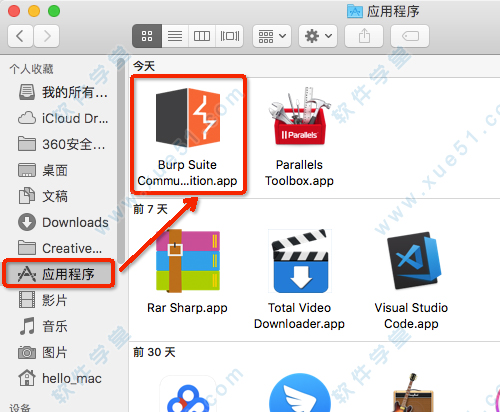Screen dimensions: 500x412
Task: Open 影片 in the sidebar
Action: click(43, 300)
